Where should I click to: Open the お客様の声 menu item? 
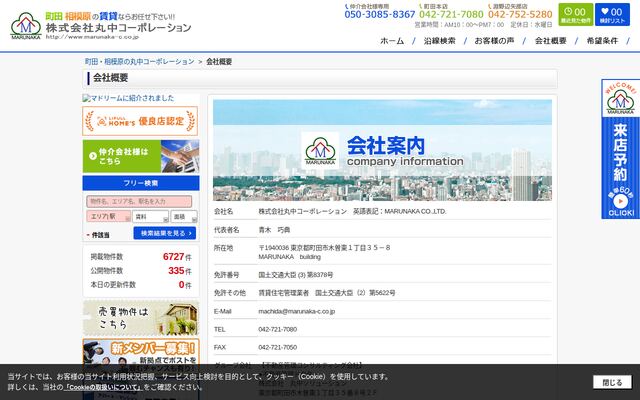tap(494, 41)
